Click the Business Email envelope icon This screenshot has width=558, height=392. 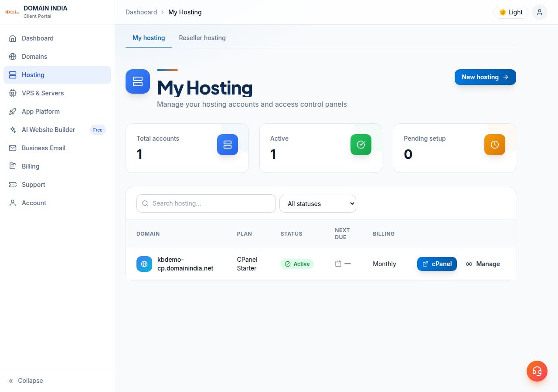click(x=13, y=148)
